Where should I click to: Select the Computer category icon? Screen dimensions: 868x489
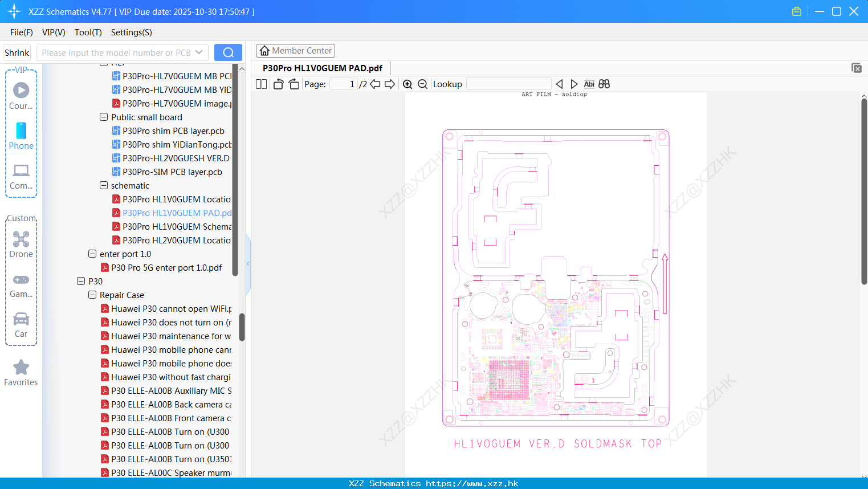pos(21,170)
